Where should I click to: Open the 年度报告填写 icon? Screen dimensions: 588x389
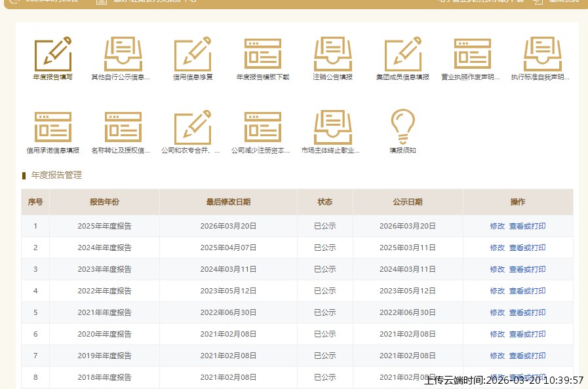pos(52,55)
